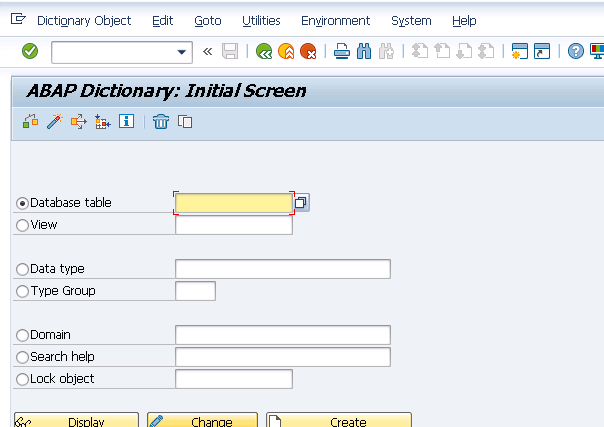Click the Create button
Screen dimensions: 604x427
(x=339, y=420)
